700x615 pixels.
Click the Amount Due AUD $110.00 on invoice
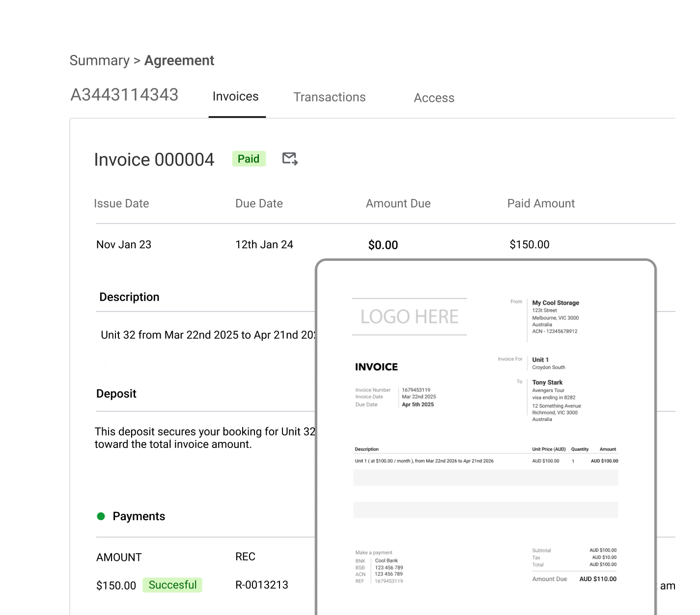[597, 579]
